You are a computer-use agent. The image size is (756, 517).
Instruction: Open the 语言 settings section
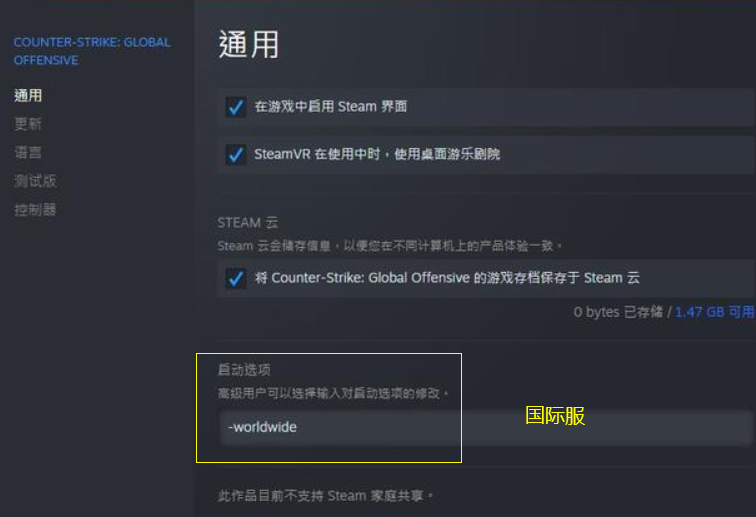28,152
